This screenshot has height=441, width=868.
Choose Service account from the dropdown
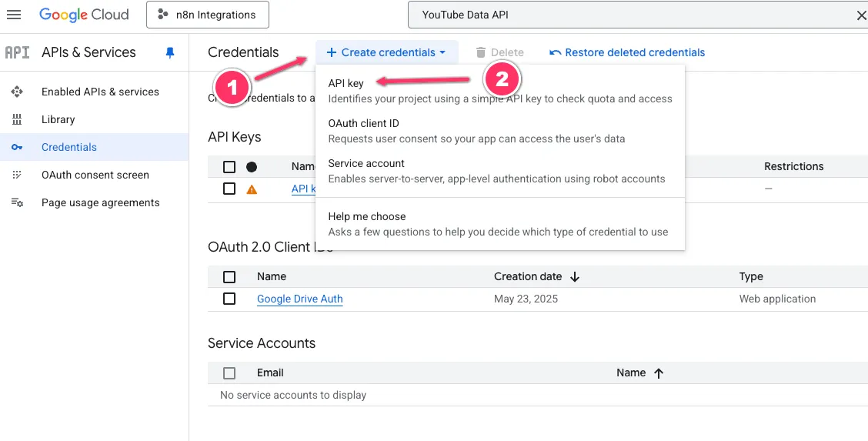(500, 171)
